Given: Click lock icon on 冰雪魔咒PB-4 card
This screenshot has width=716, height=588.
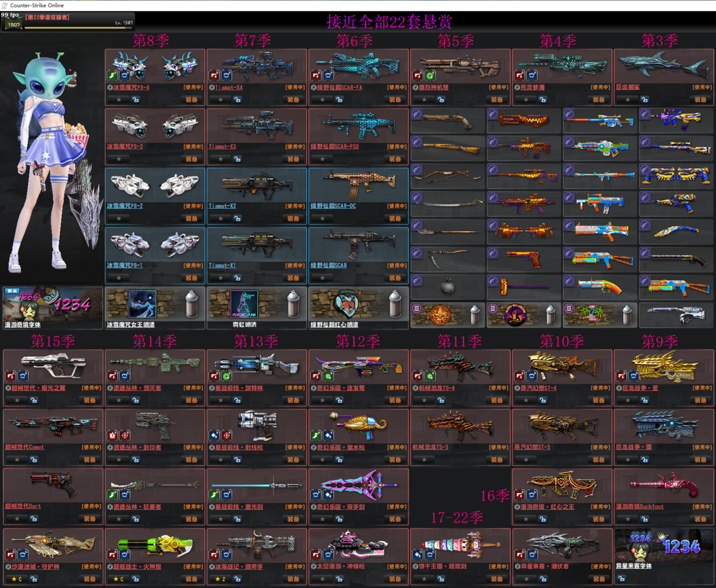Looking at the screenshot, I should 136,99.
